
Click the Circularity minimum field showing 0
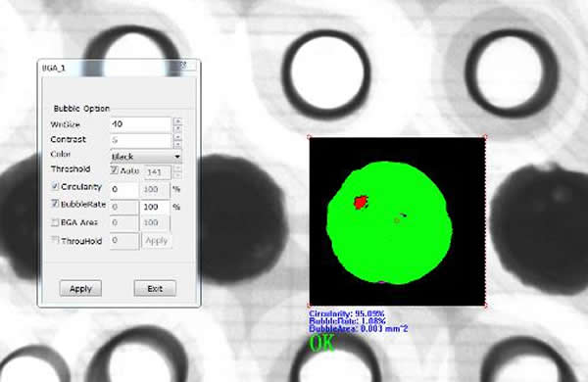124,189
